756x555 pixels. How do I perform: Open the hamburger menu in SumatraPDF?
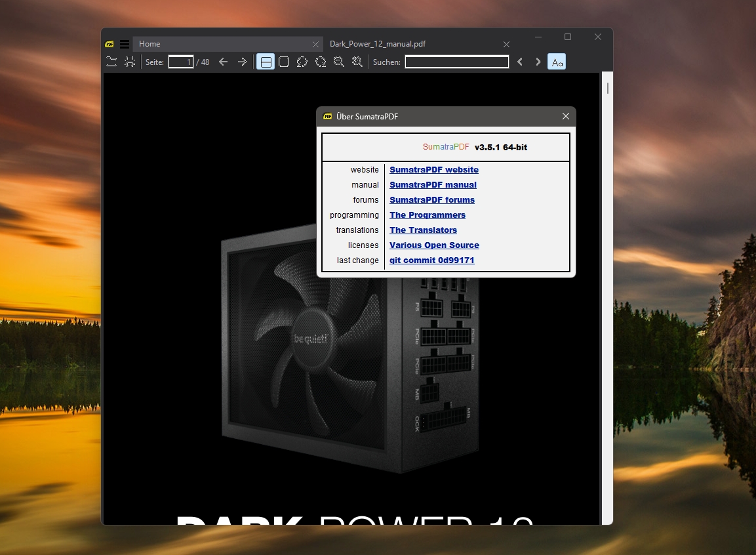[x=125, y=44]
